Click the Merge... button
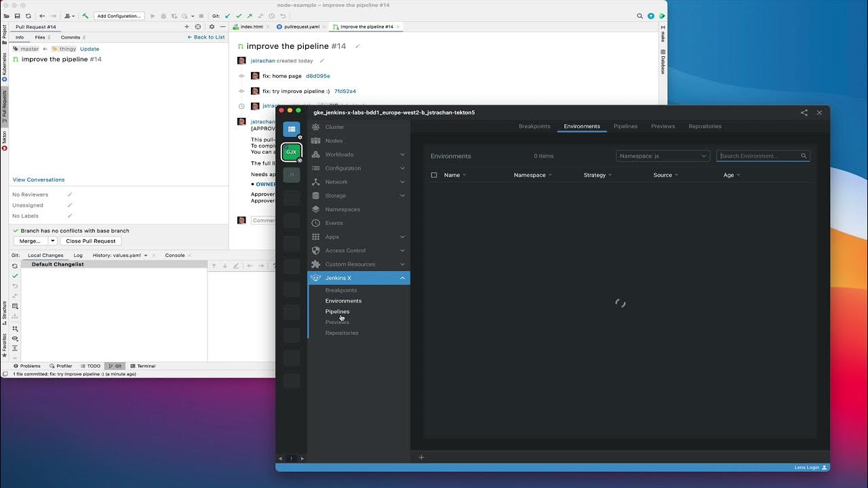Image resolution: width=868 pixels, height=488 pixels. 30,241
